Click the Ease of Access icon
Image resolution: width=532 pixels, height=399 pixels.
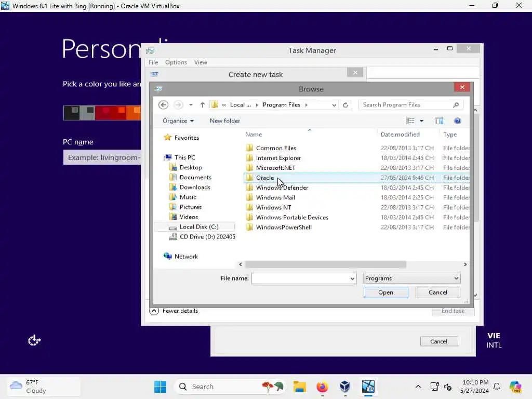point(34,340)
